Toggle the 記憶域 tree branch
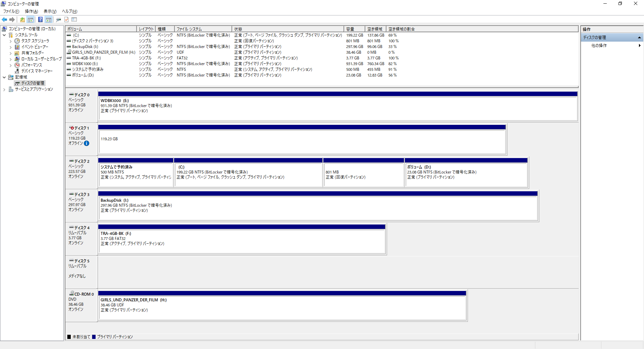The image size is (644, 349). (x=4, y=77)
